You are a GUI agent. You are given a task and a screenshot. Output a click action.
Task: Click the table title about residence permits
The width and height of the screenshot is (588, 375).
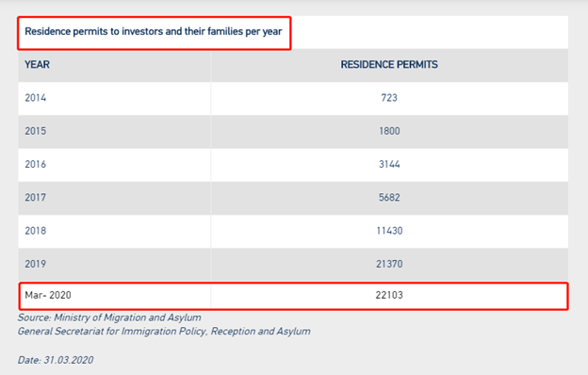click(x=154, y=31)
